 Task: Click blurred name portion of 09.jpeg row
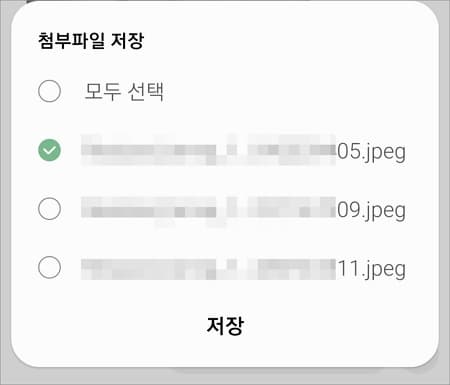coord(208,209)
